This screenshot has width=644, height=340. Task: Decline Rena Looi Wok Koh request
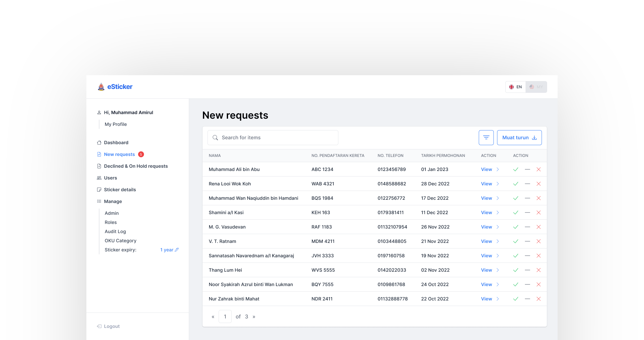pos(539,184)
